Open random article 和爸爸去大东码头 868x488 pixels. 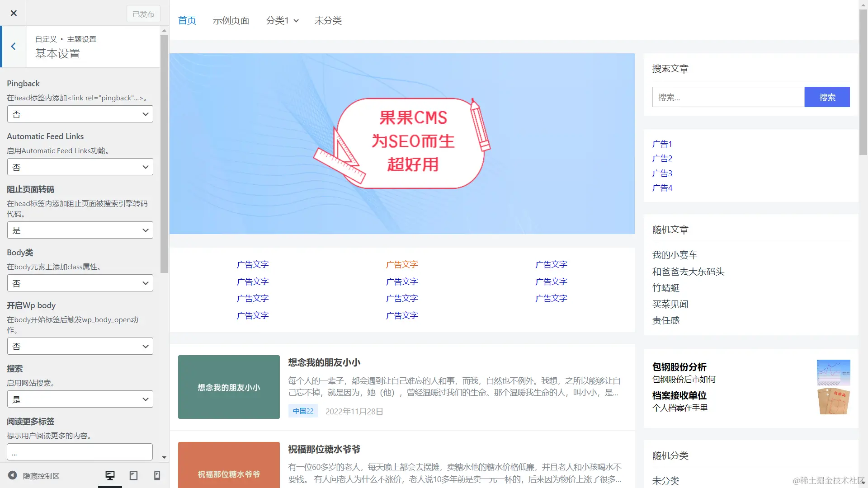[x=688, y=272]
